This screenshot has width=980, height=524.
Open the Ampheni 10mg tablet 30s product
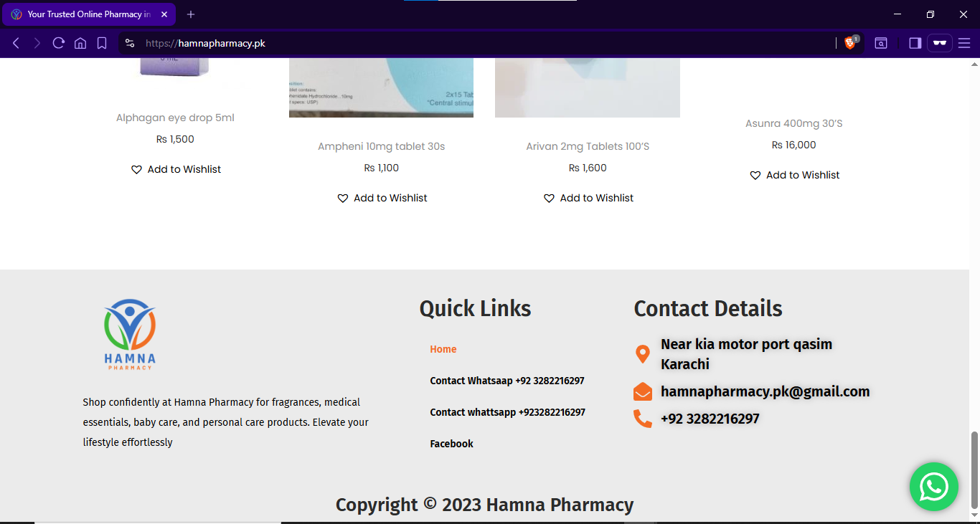click(382, 146)
